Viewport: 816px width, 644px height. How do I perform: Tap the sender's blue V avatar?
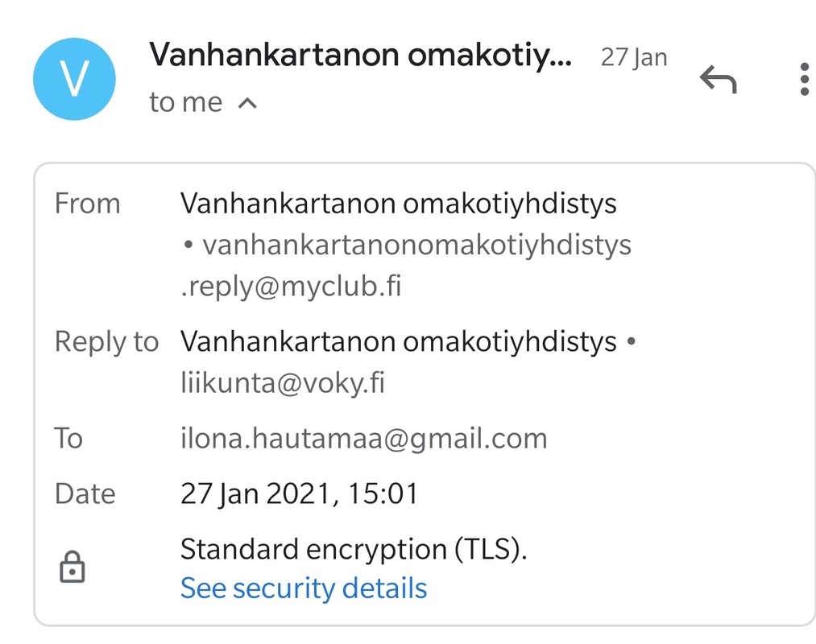coord(74,80)
